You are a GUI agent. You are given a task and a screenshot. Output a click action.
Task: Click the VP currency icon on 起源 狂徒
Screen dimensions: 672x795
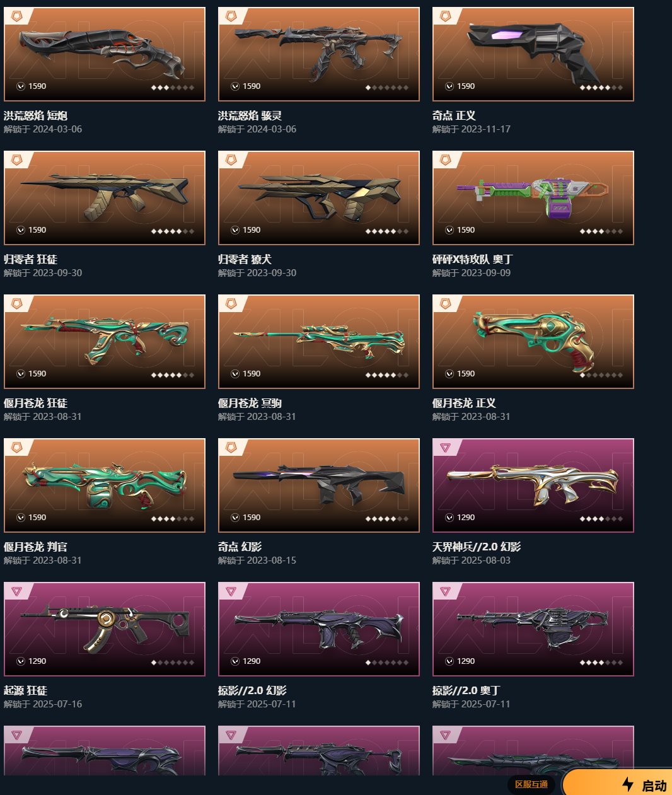click(x=21, y=661)
